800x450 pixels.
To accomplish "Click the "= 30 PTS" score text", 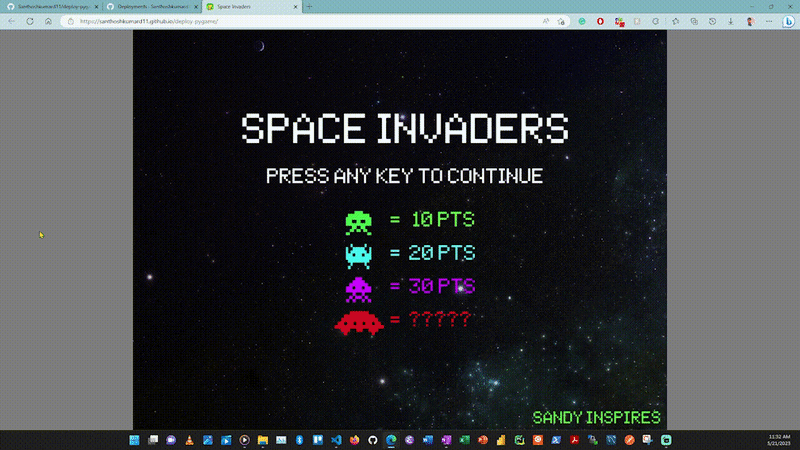I will (433, 286).
